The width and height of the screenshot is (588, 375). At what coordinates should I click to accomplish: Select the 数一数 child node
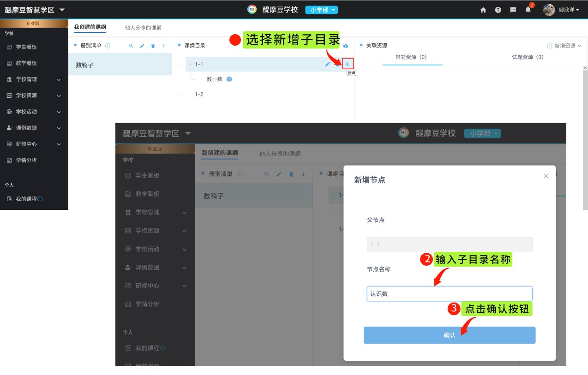tap(215, 79)
